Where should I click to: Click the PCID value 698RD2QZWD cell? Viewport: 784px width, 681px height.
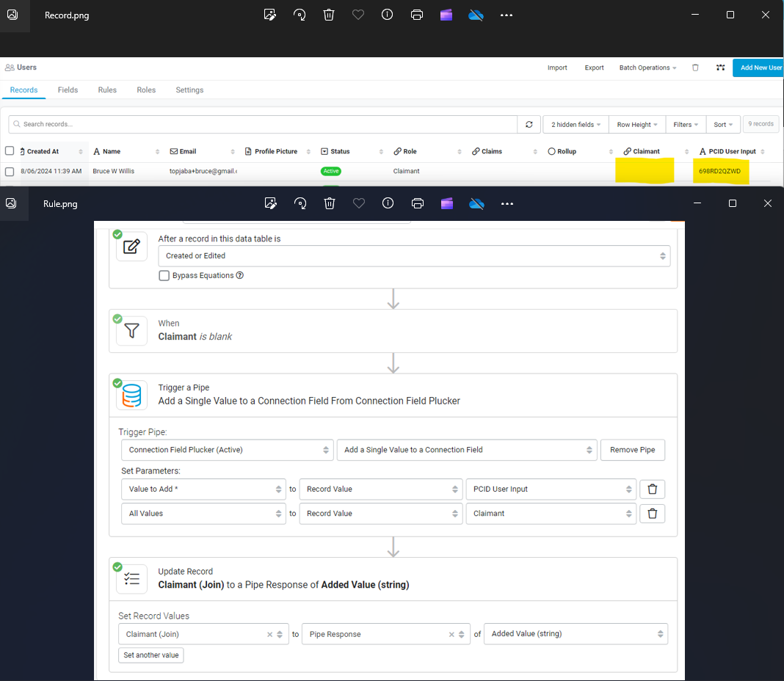tap(719, 171)
